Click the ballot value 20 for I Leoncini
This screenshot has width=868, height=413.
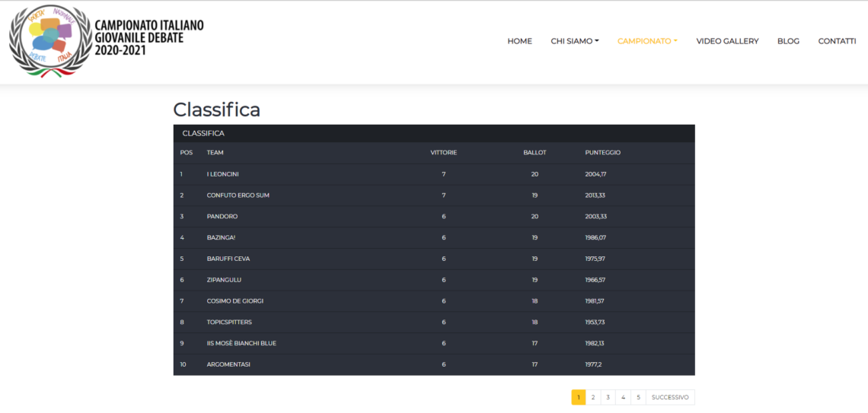pyautogui.click(x=535, y=174)
